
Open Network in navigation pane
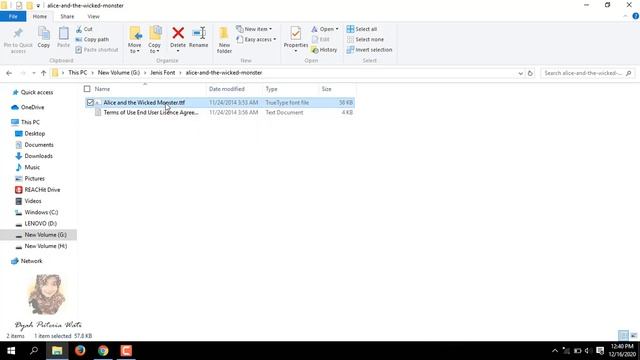(31, 261)
